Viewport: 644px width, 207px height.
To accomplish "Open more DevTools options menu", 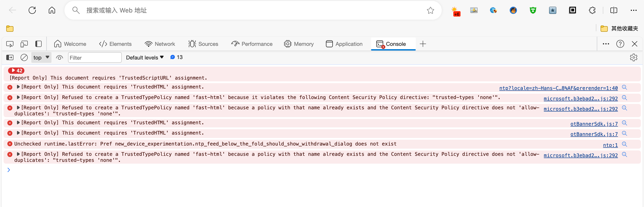I will 606,44.
